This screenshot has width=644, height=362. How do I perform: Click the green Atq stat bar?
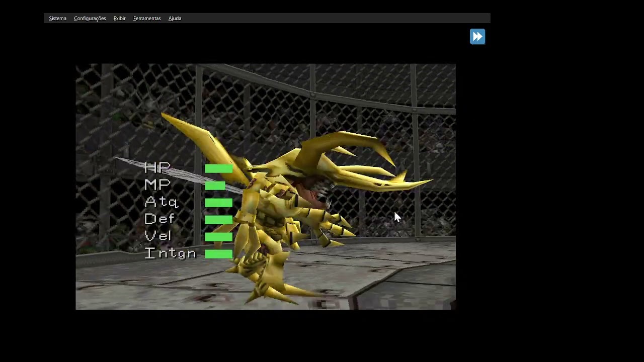click(218, 203)
